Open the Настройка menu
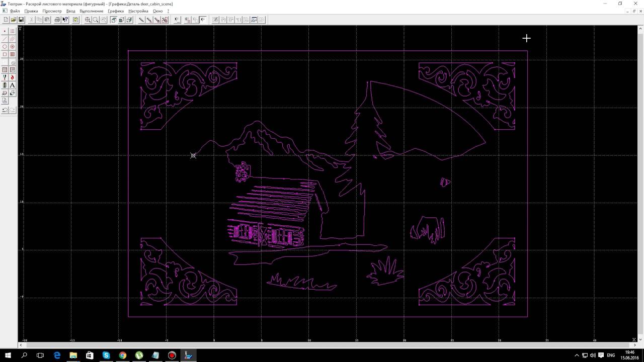 point(138,11)
